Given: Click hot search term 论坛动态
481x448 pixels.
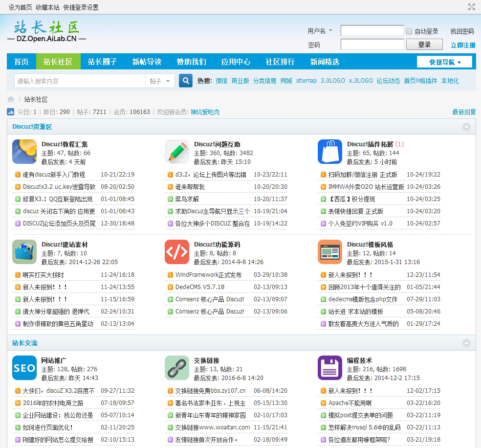Looking at the screenshot, I should click(388, 81).
